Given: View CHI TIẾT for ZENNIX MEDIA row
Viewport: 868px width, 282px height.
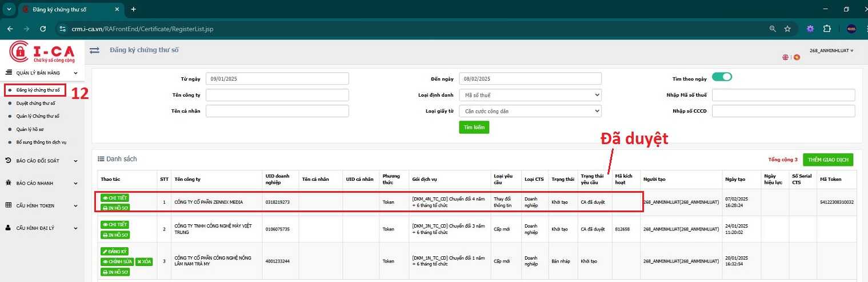Looking at the screenshot, I should coord(115,198).
